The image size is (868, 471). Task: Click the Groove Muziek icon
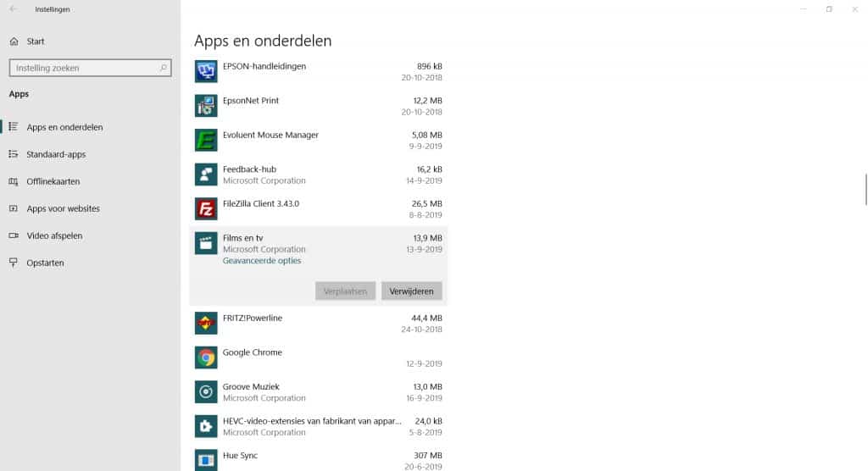tap(206, 392)
